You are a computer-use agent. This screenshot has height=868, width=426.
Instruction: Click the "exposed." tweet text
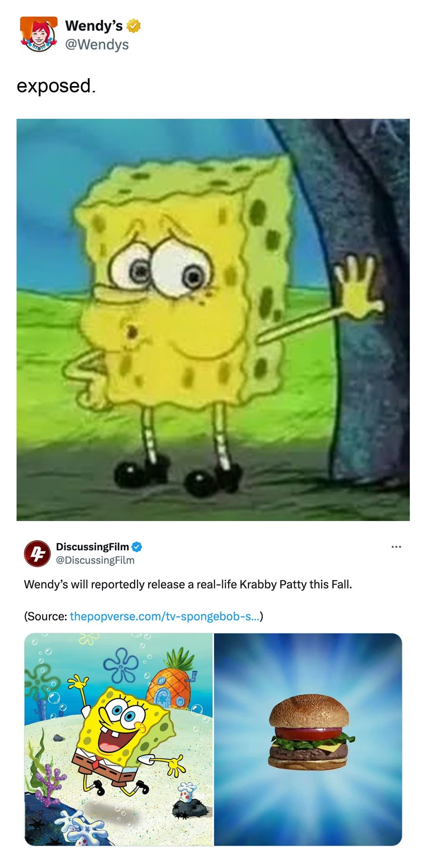(56, 86)
